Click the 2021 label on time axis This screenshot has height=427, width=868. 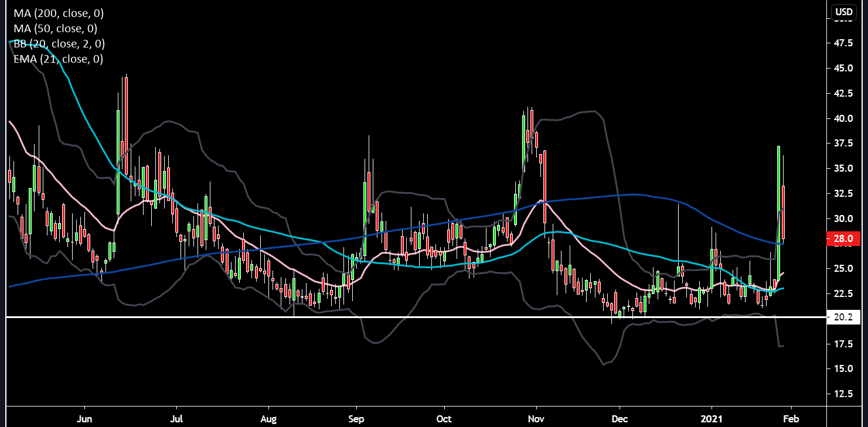coord(712,419)
